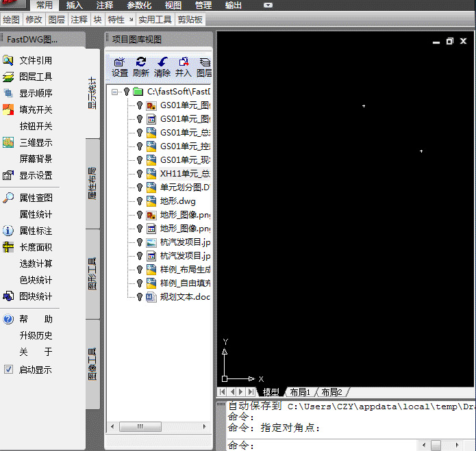Click the 属性统计 attribute statistics link
Screen dimensions: 476x451
click(36, 214)
